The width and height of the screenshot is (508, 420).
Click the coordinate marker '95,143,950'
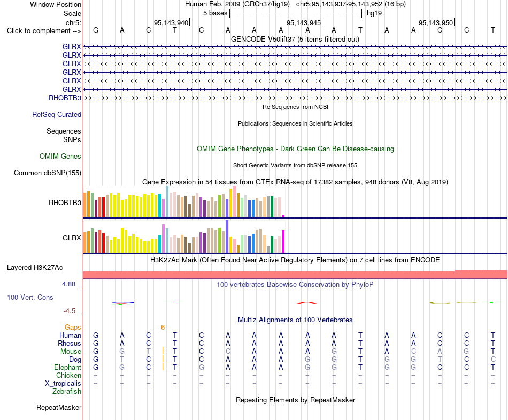tap(436, 22)
